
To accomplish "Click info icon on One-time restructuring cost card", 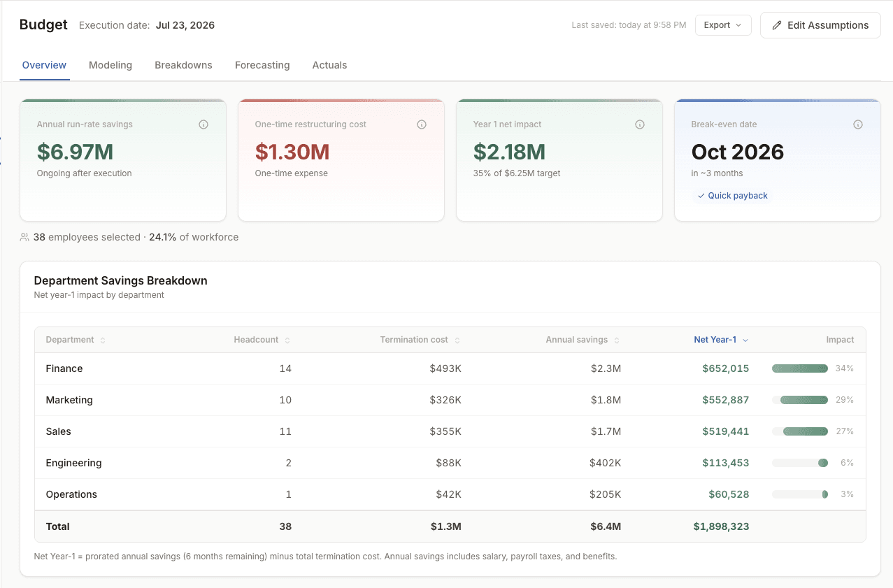I will pos(422,124).
